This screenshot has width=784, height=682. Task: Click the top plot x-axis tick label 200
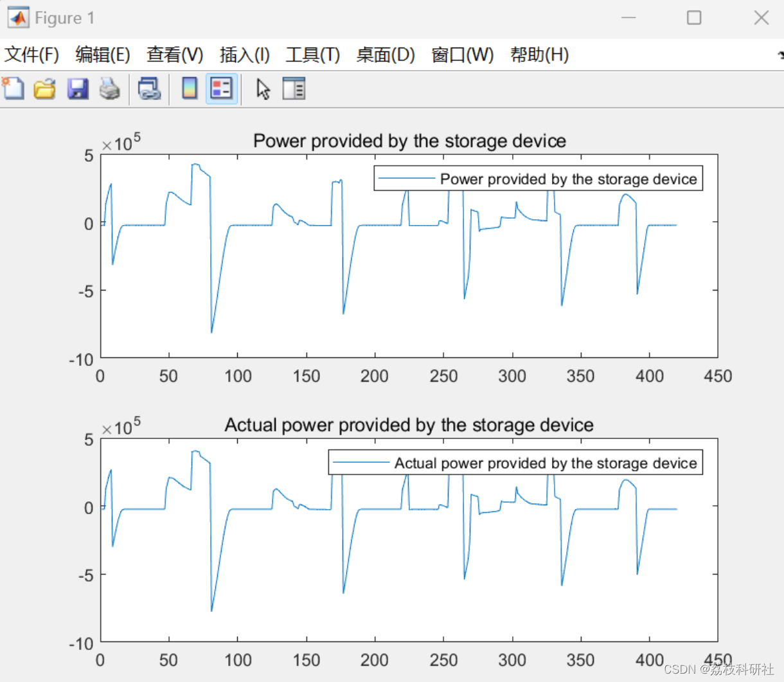click(x=375, y=376)
